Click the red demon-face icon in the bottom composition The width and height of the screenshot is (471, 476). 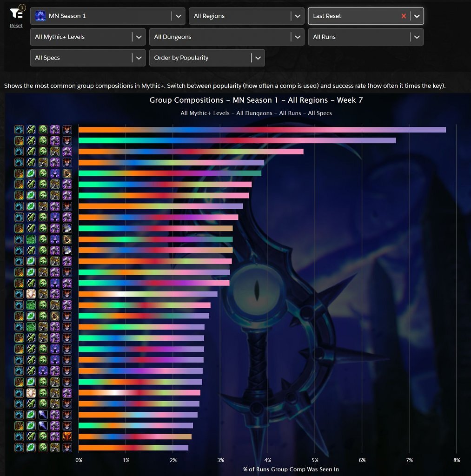tap(67, 448)
